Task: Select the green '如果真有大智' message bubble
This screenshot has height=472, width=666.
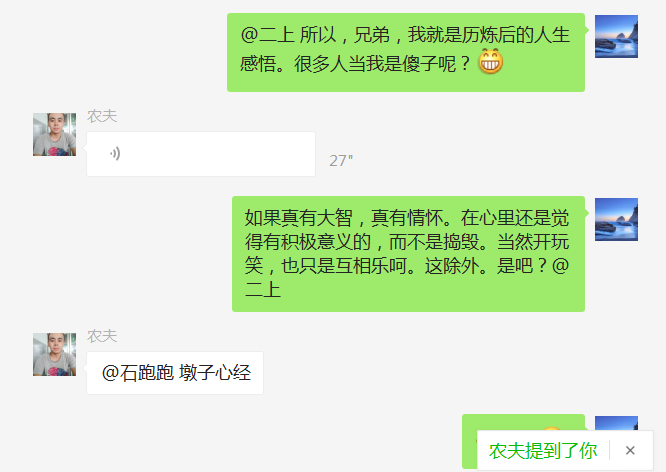Action: [x=409, y=254]
